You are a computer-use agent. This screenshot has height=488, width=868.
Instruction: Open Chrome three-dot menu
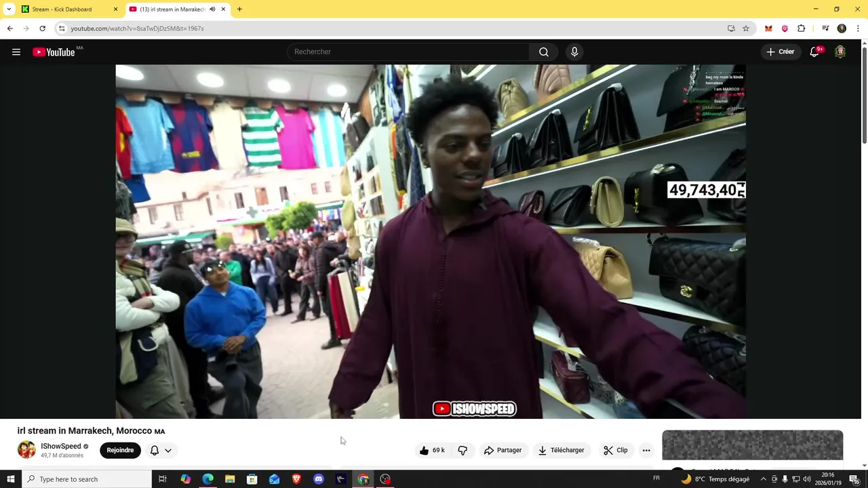click(859, 28)
